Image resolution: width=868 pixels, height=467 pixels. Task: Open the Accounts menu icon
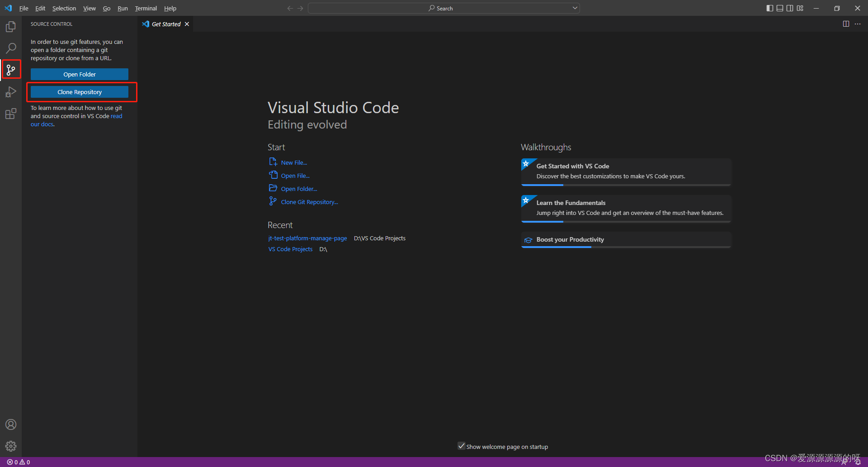11,424
